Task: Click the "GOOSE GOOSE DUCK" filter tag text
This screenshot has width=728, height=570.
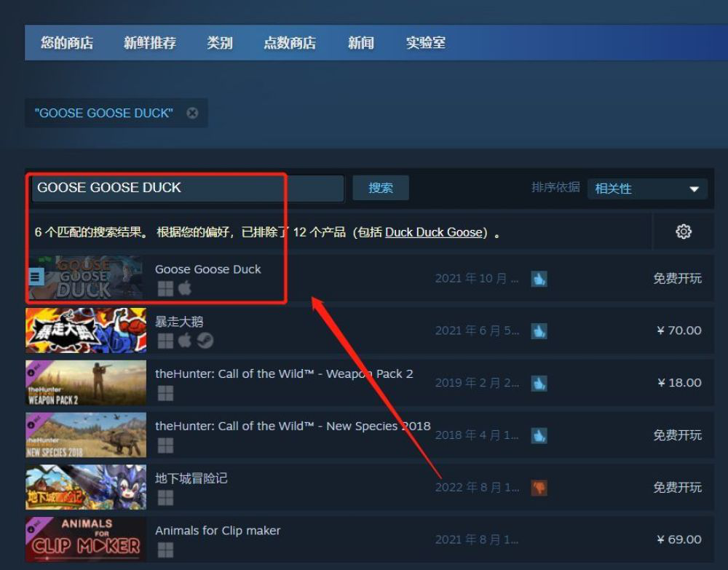Action: pyautogui.click(x=103, y=113)
